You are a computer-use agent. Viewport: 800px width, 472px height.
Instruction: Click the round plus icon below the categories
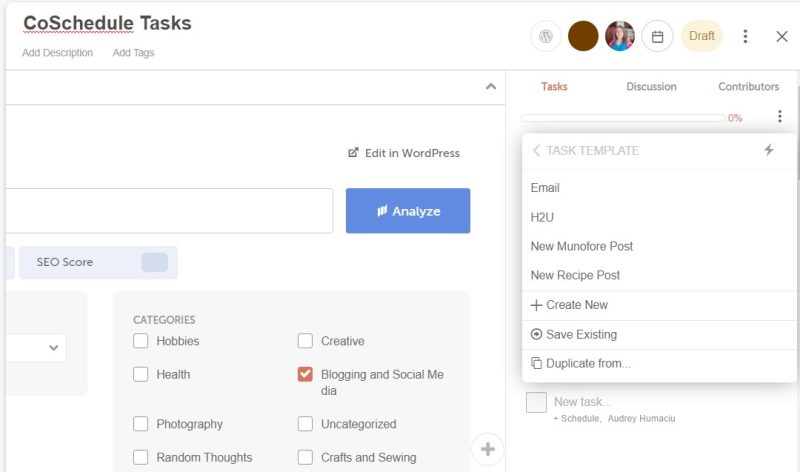pos(488,449)
